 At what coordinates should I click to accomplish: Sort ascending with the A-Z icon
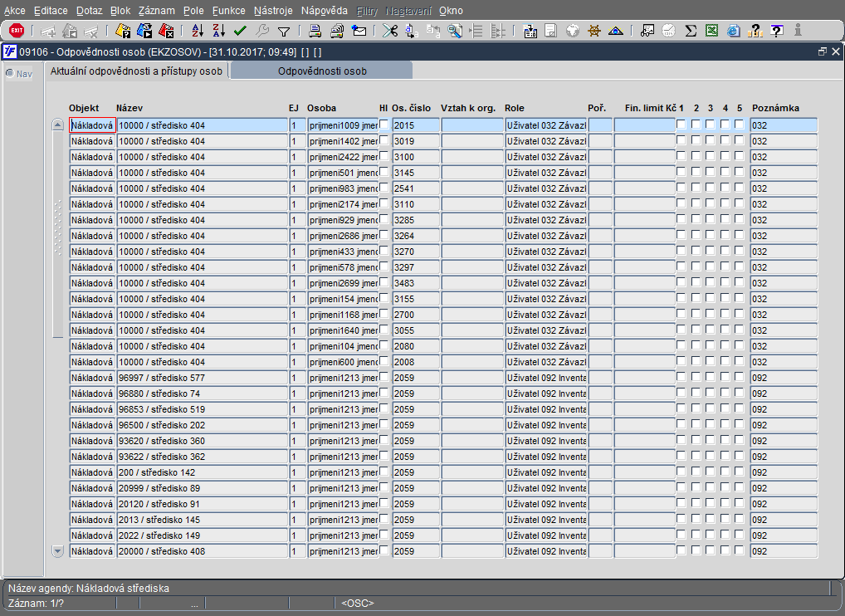tap(198, 31)
